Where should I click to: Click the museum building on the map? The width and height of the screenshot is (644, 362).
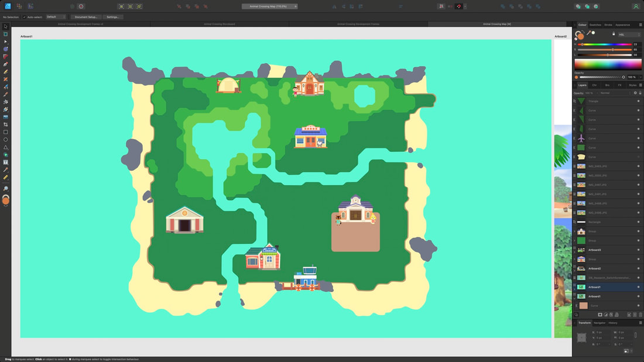click(x=184, y=219)
